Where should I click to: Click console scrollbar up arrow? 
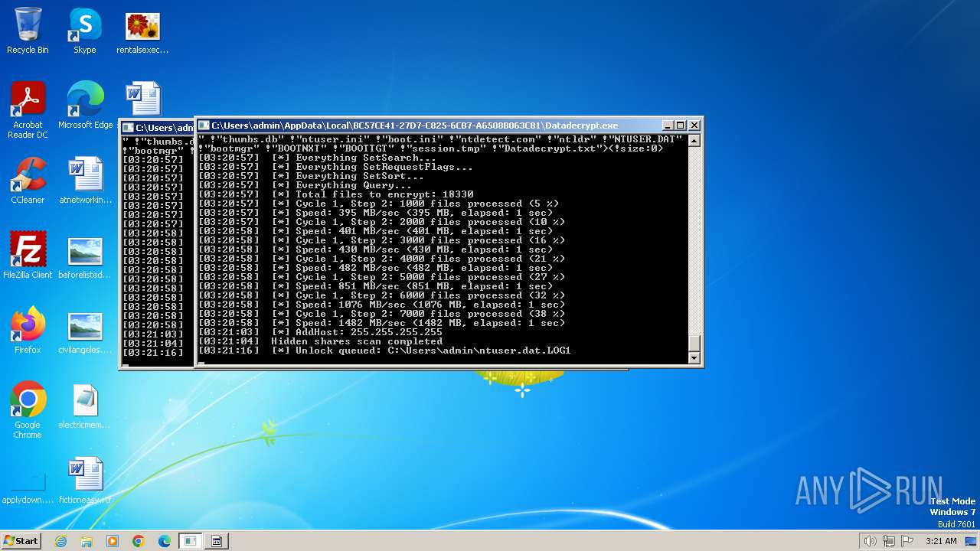click(x=694, y=141)
